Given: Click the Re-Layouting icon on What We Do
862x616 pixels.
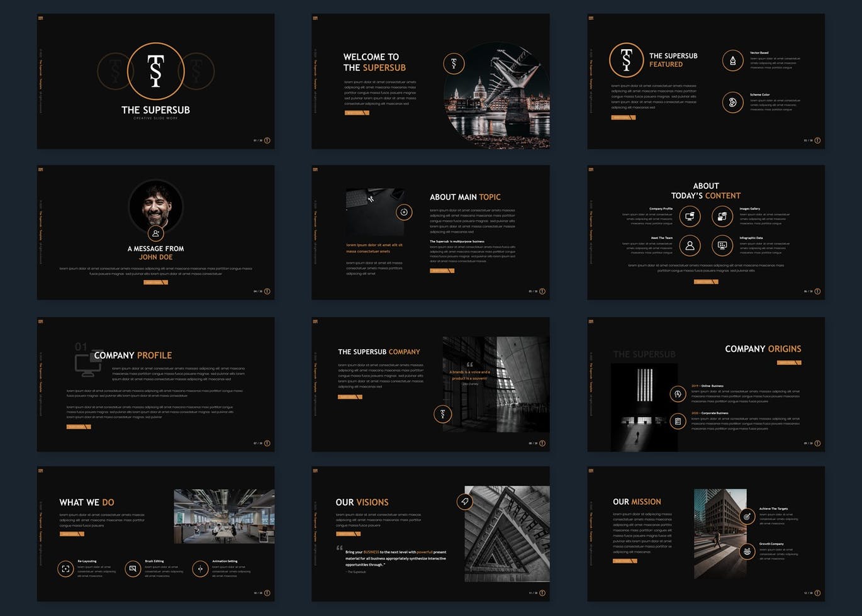Looking at the screenshot, I should click(x=65, y=569).
